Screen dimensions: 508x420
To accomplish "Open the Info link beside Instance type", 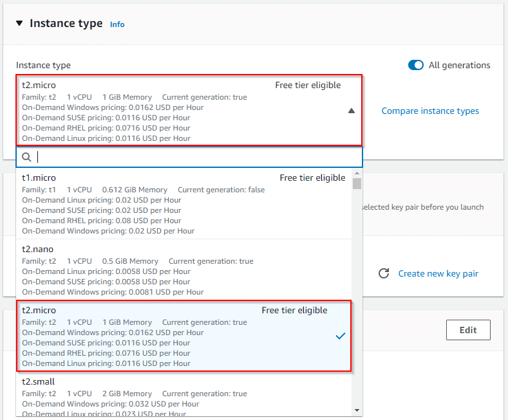I will [117, 24].
